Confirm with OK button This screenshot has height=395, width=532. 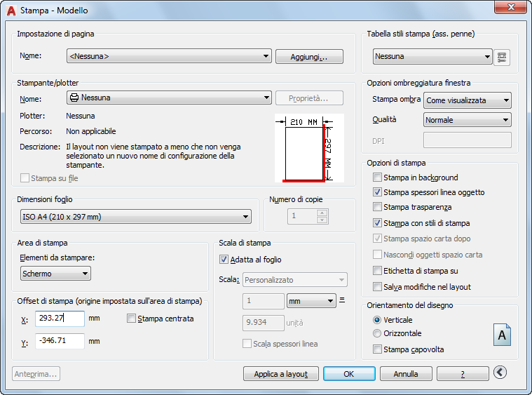[349, 374]
